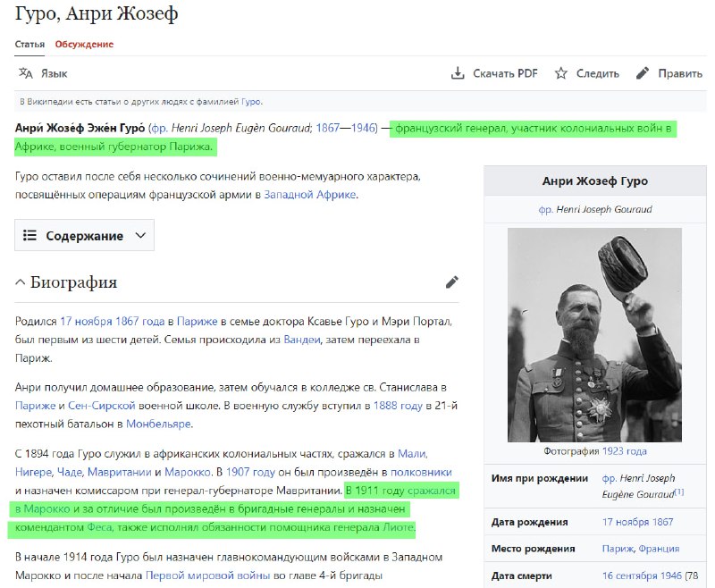This screenshot has height=588, width=715.
Task: Click the pencil icon beside Править
Action: tap(643, 73)
